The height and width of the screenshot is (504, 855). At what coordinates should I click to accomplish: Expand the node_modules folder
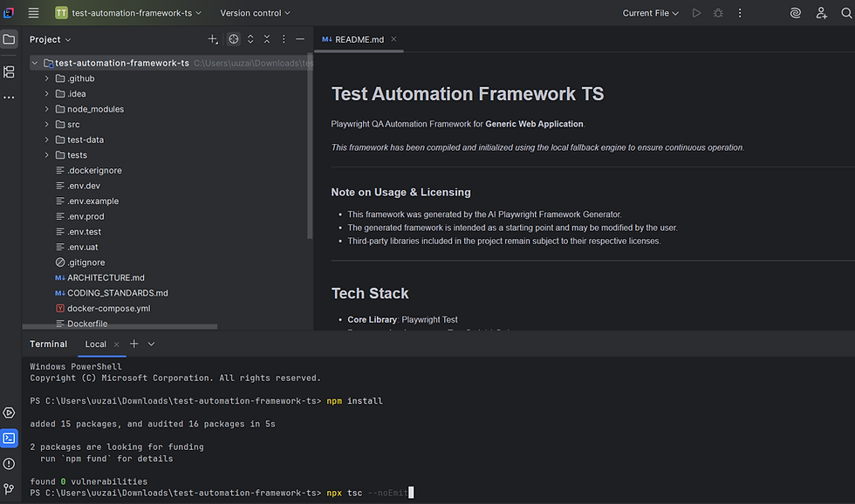pos(47,109)
